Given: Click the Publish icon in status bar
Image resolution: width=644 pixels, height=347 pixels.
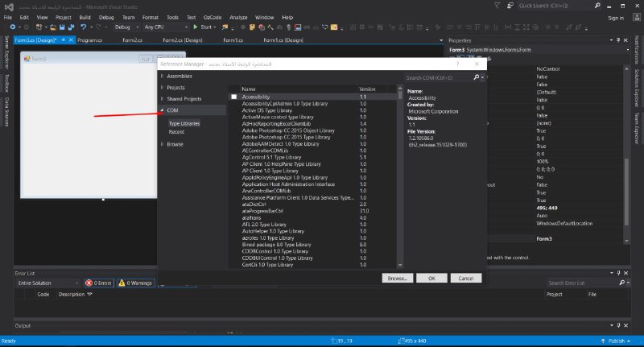Looking at the screenshot, I should click(x=603, y=341).
